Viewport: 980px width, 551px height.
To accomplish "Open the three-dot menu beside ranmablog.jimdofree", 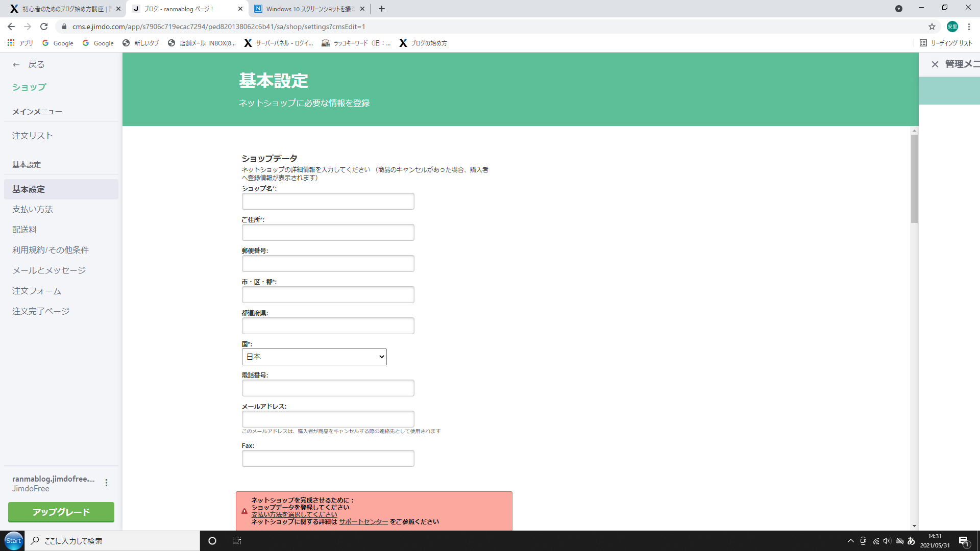I will [106, 483].
